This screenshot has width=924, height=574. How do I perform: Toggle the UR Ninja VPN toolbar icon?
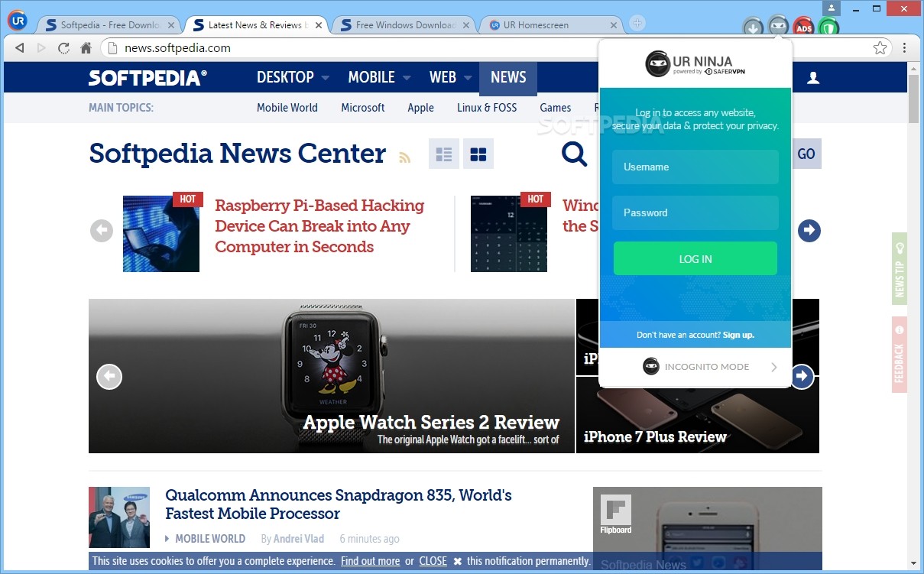[778, 27]
